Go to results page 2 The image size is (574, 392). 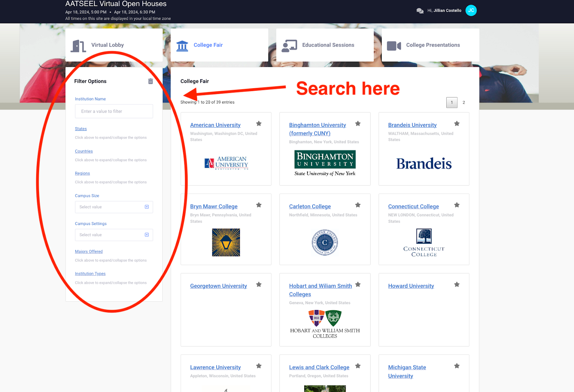(464, 102)
